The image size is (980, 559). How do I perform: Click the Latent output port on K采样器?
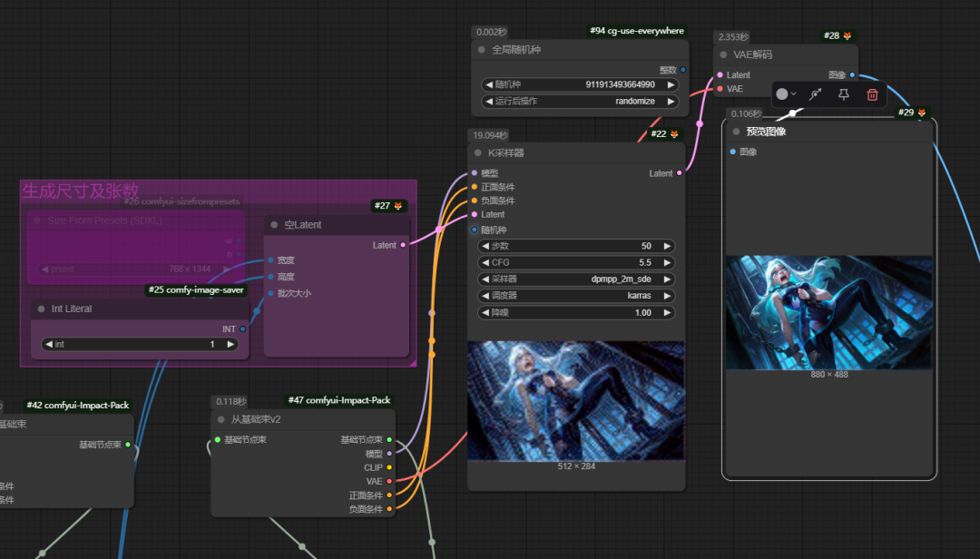(x=680, y=173)
